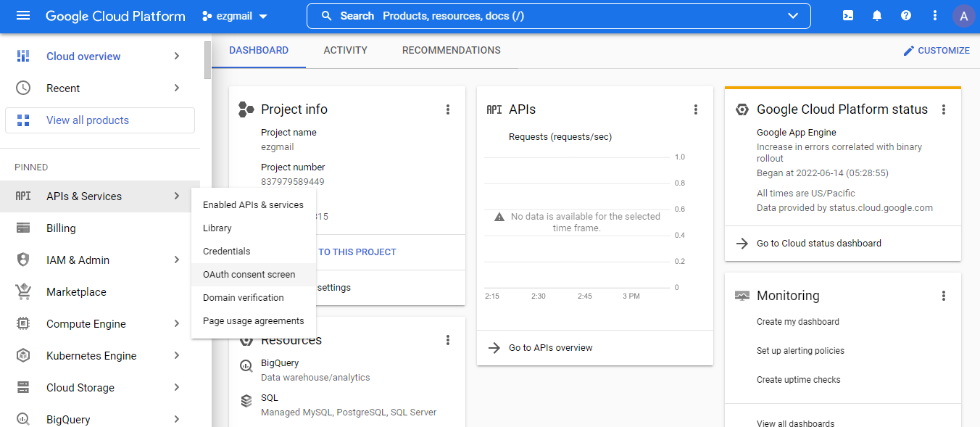Open the ezgmail project selector dropdown
Screen dimensions: 980x427
click(234, 16)
